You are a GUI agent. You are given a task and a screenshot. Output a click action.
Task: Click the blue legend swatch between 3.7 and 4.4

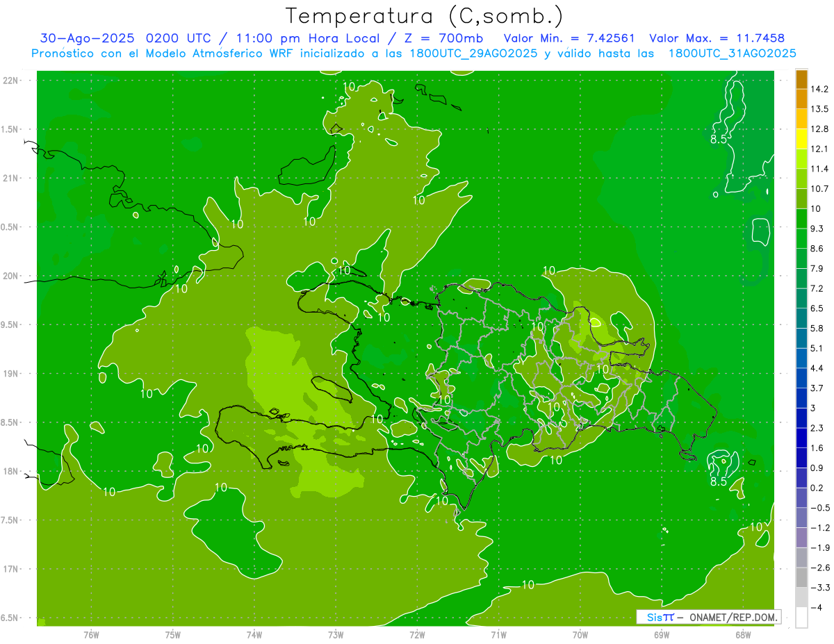801,378
